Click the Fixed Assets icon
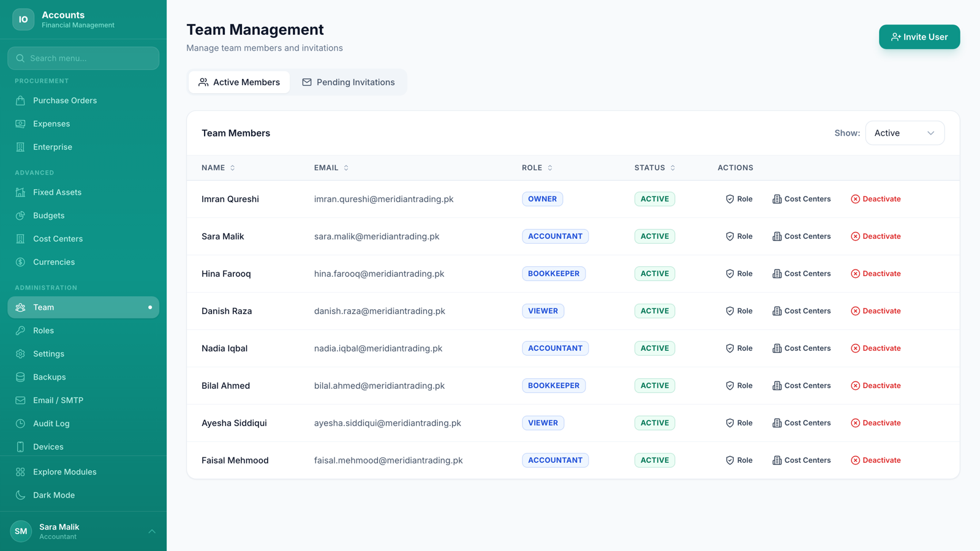 coord(20,192)
